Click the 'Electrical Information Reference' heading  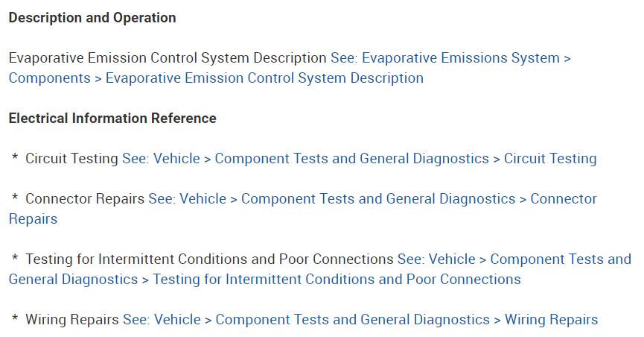[x=112, y=119]
